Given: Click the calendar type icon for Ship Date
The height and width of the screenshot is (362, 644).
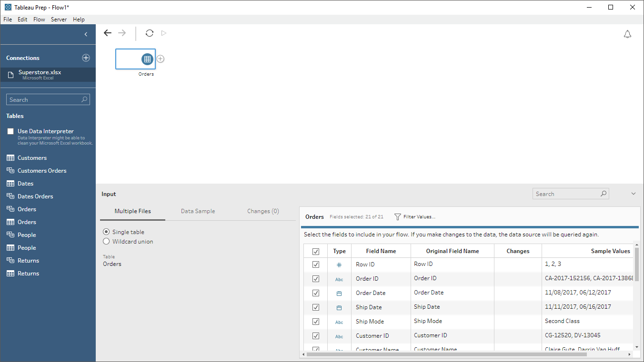Looking at the screenshot, I should (x=339, y=308).
